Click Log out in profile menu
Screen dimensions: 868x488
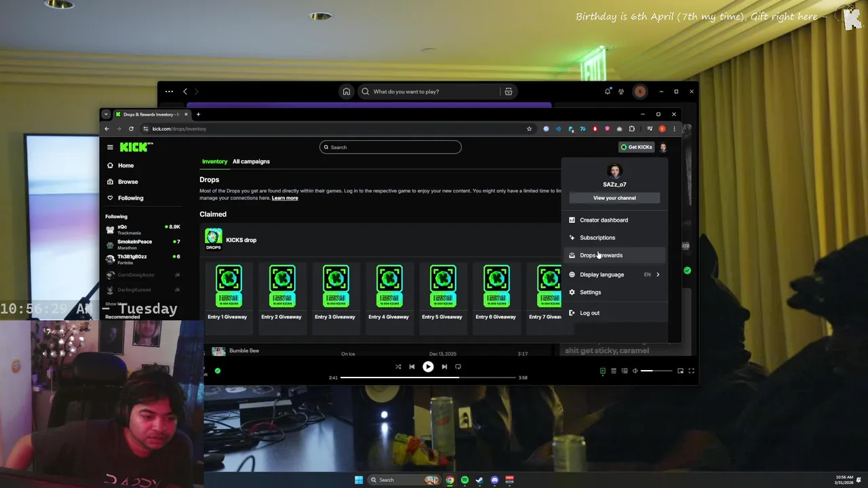[x=614, y=312]
